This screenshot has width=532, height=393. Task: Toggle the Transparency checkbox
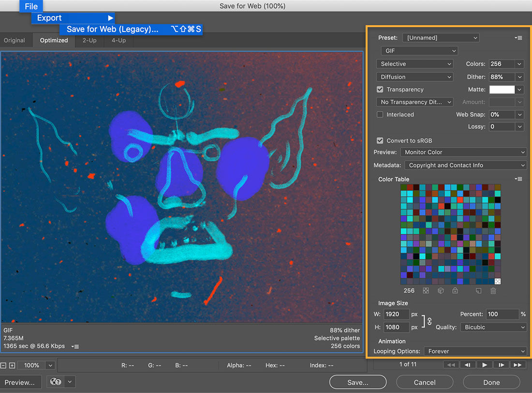tap(380, 90)
